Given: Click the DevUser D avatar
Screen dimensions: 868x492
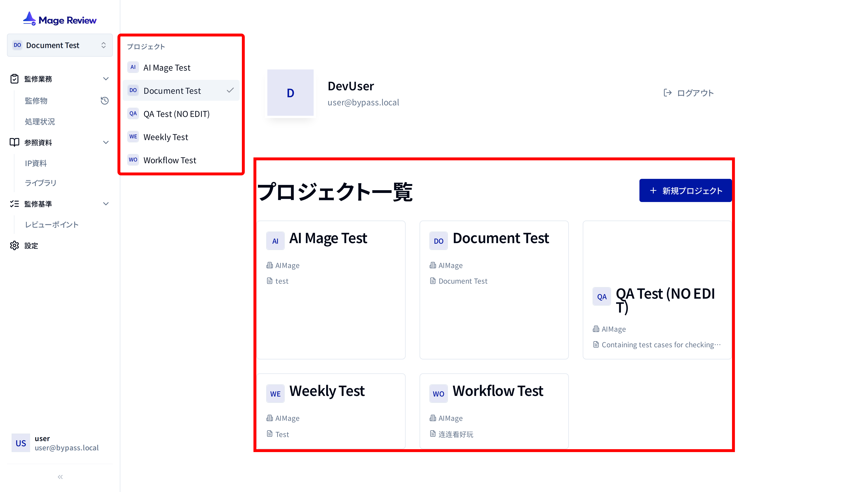Looking at the screenshot, I should 290,93.
